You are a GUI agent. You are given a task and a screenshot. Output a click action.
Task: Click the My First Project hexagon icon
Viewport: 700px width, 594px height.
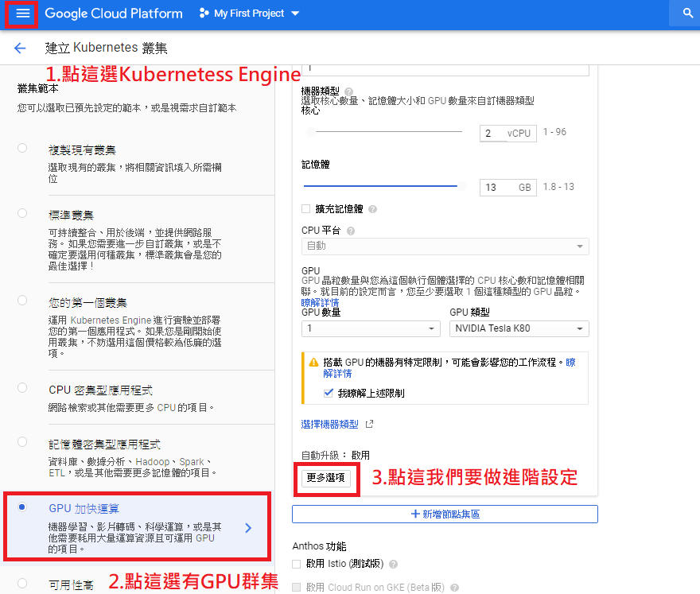point(204,13)
